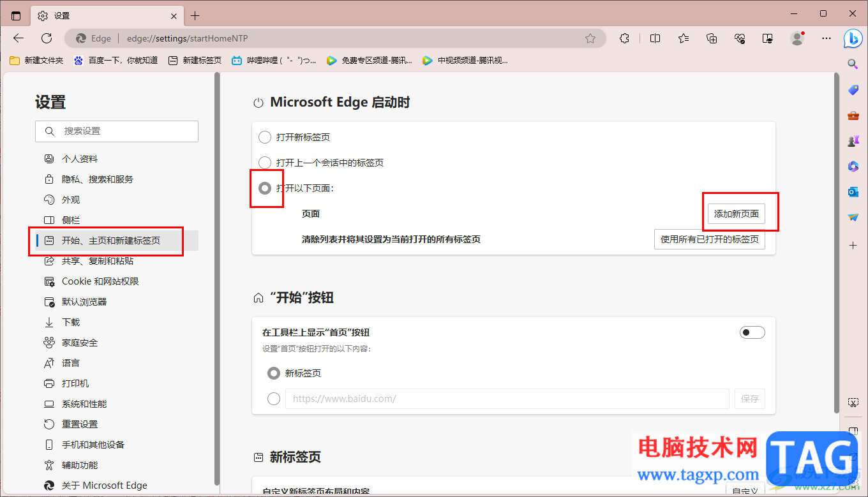The height and width of the screenshot is (497, 868).
Task: Open Microsoft 365 sidebar icon
Action: tap(853, 167)
